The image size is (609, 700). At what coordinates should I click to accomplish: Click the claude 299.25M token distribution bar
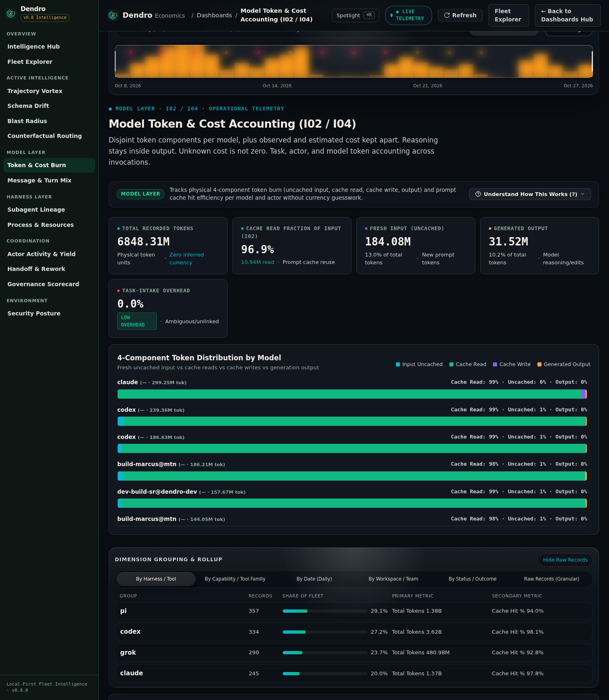point(352,394)
